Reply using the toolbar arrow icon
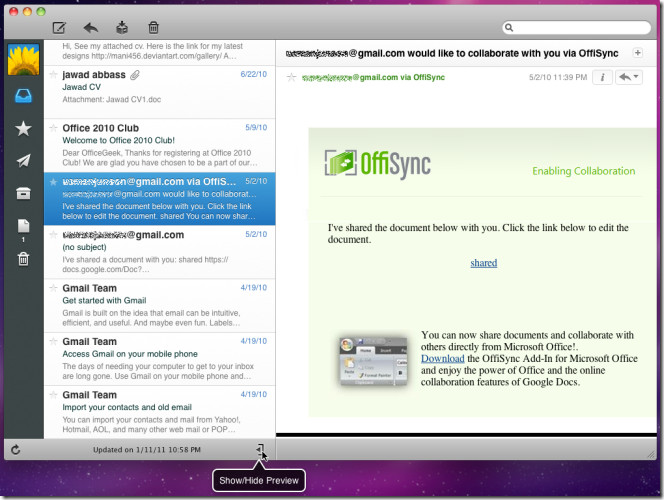Viewport: 664px width, 500px height. [91, 28]
